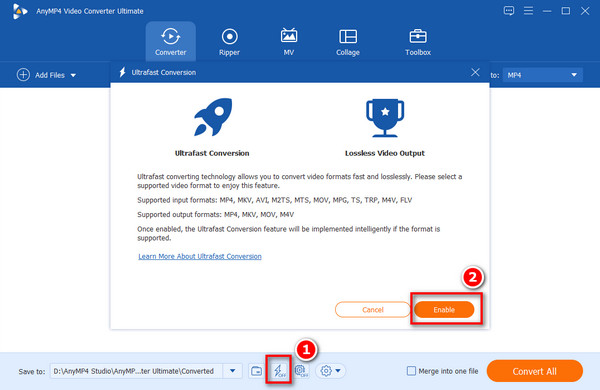Image resolution: width=600 pixels, height=390 pixels.
Task: Minimize the AnyMP4 window
Action: point(547,11)
